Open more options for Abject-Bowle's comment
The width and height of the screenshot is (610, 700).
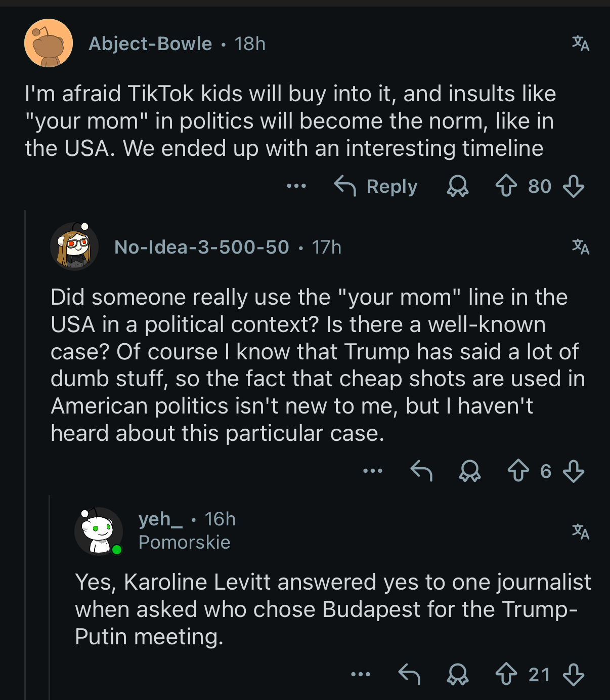point(296,186)
